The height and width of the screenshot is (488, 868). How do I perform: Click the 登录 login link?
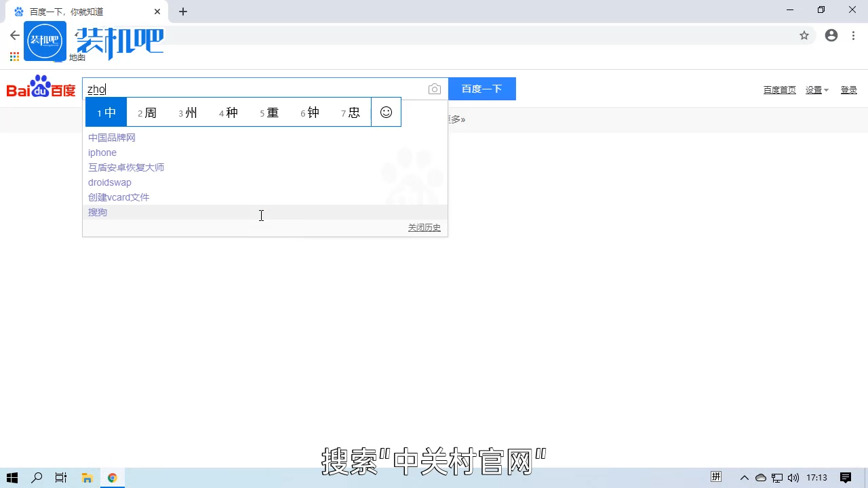tap(849, 90)
